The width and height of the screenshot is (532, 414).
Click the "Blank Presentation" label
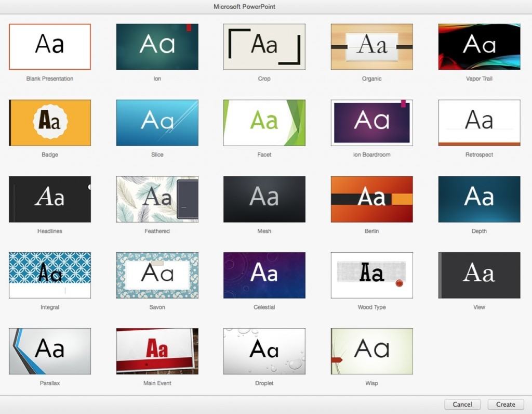click(x=50, y=79)
